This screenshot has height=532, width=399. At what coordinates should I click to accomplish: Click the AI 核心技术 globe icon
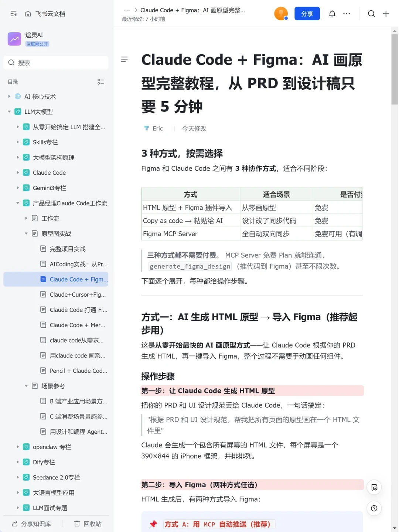18,96
